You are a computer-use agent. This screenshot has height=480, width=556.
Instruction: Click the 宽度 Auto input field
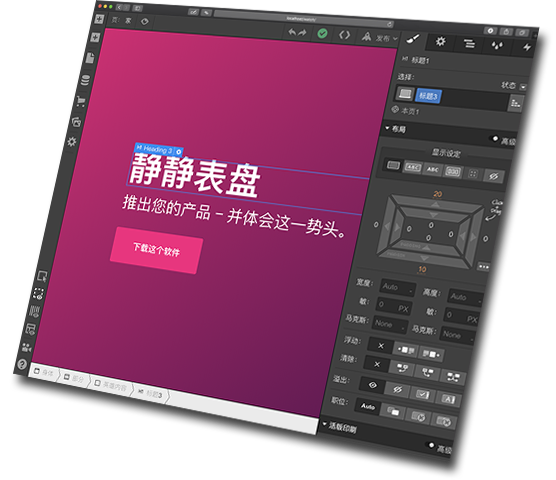[397, 288]
